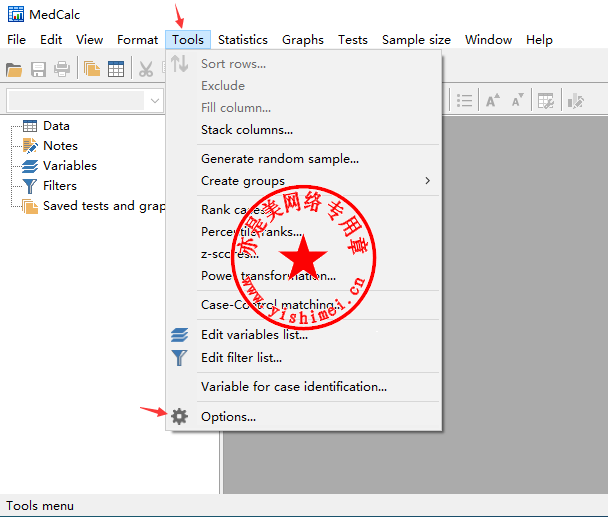Screen dimensions: 608x517
Task: Click the MedCalc app icon in title bar
Action: (x=16, y=14)
